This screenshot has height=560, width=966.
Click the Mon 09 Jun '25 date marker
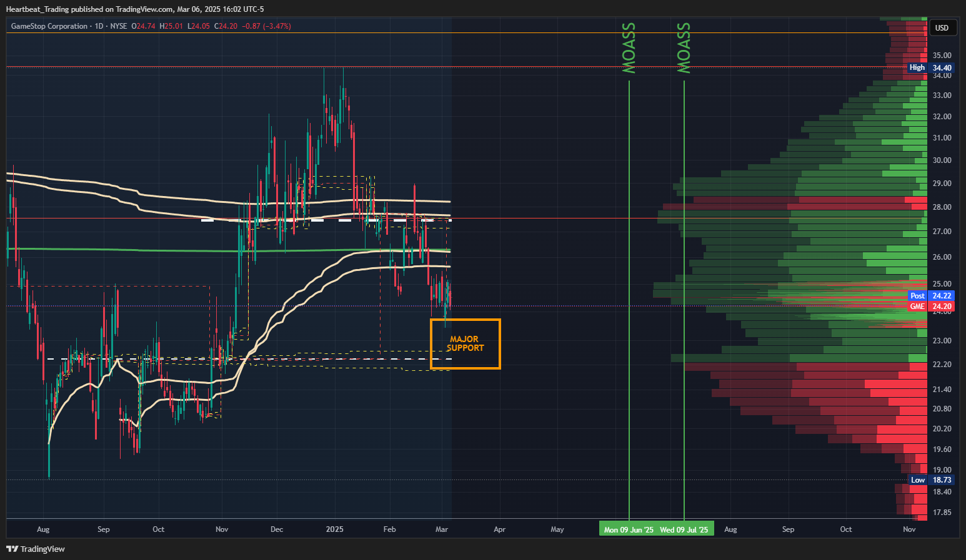629,529
